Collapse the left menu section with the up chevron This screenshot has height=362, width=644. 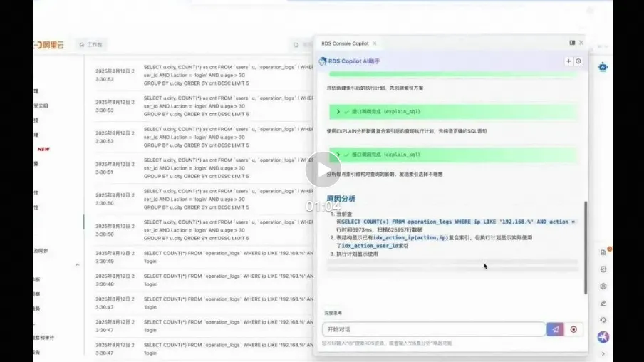[x=77, y=264]
